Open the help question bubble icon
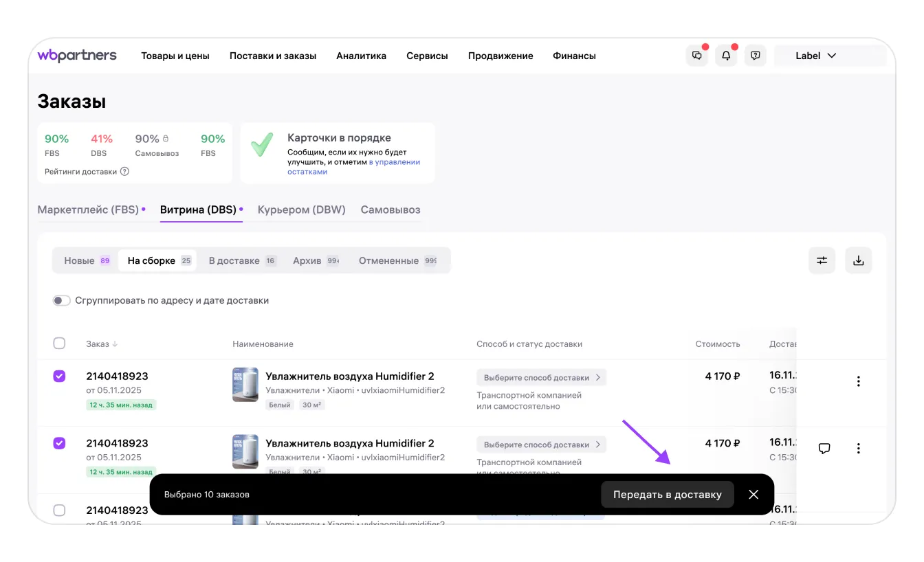Screen dimensions: 924x562 click(x=756, y=56)
